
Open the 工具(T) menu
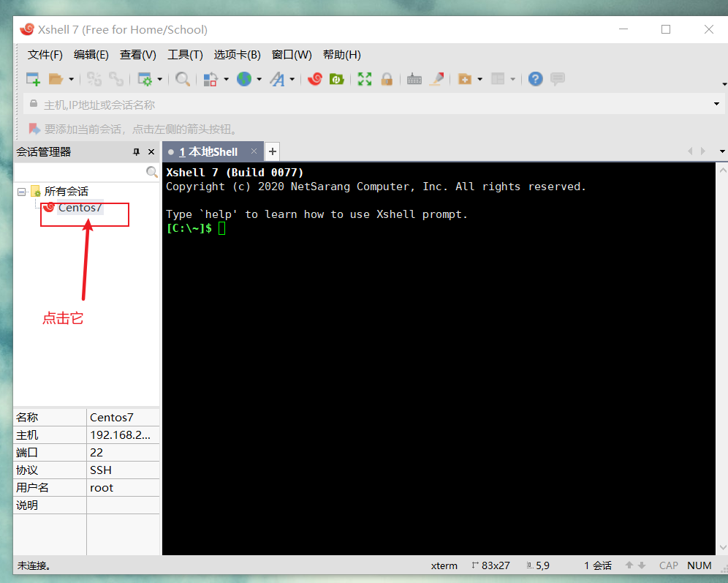(185, 55)
